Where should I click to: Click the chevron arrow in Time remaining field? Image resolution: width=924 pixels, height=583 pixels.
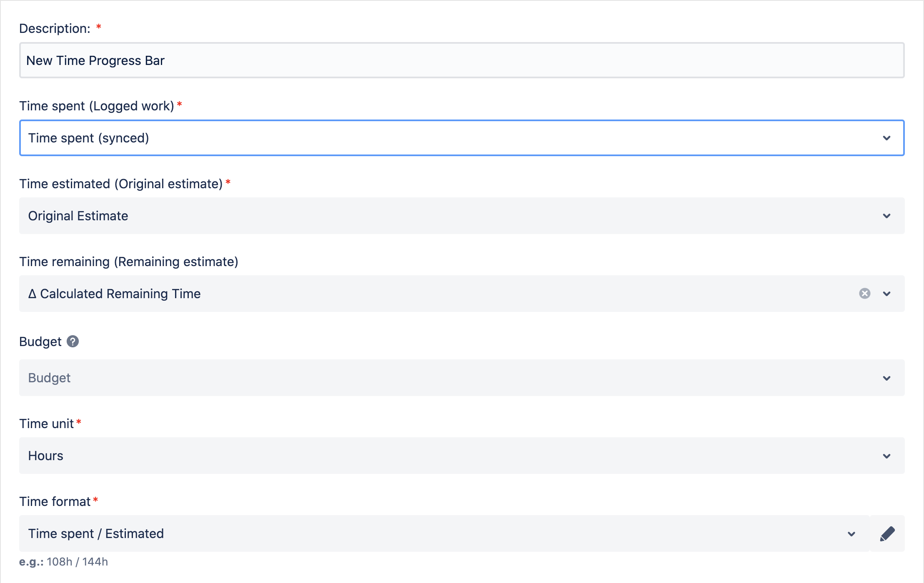(886, 294)
